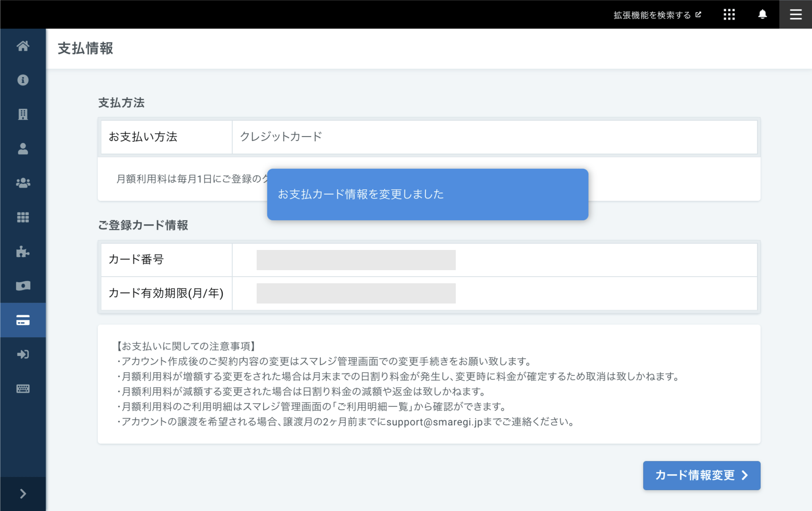Click the masked card number field
The height and width of the screenshot is (511, 812).
[x=356, y=260]
